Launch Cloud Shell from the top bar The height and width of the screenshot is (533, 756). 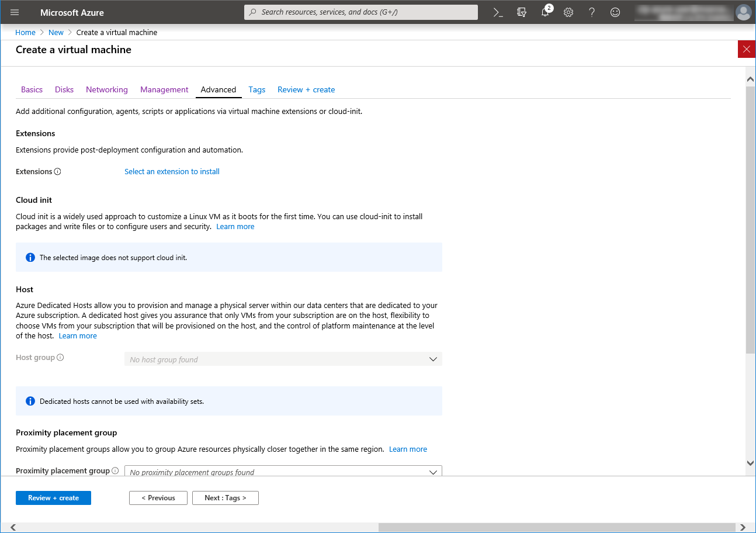(498, 12)
